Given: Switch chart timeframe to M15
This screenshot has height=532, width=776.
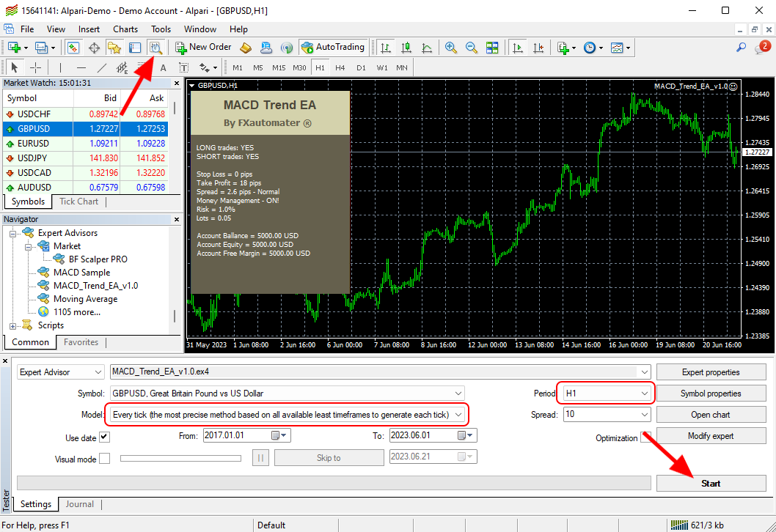Looking at the screenshot, I should point(279,67).
